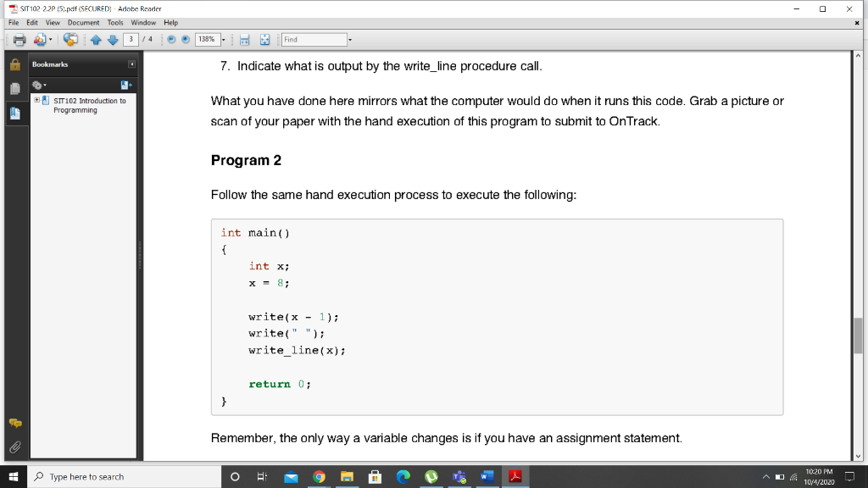Go to the previous page using up arrow
The image size is (868, 488).
click(97, 38)
